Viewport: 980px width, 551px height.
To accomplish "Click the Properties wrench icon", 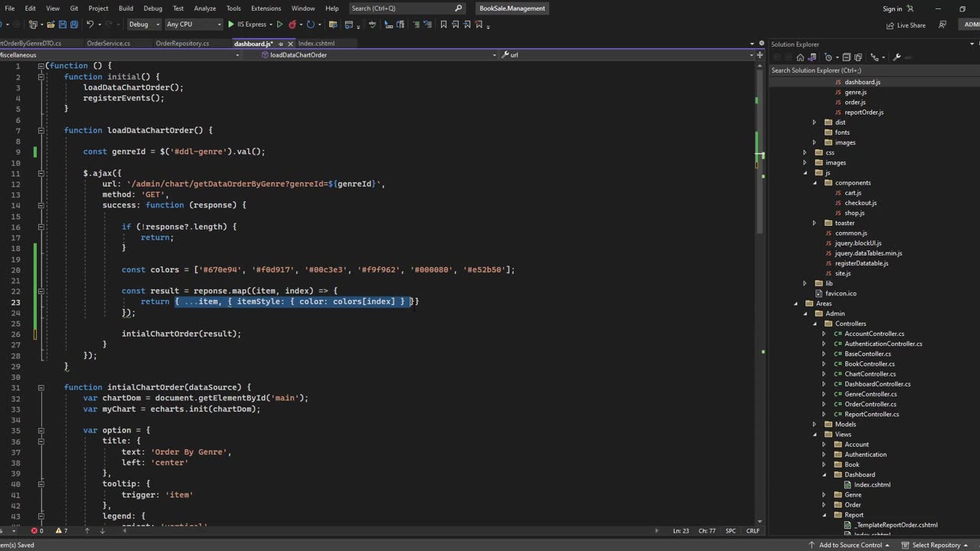I will click(897, 57).
